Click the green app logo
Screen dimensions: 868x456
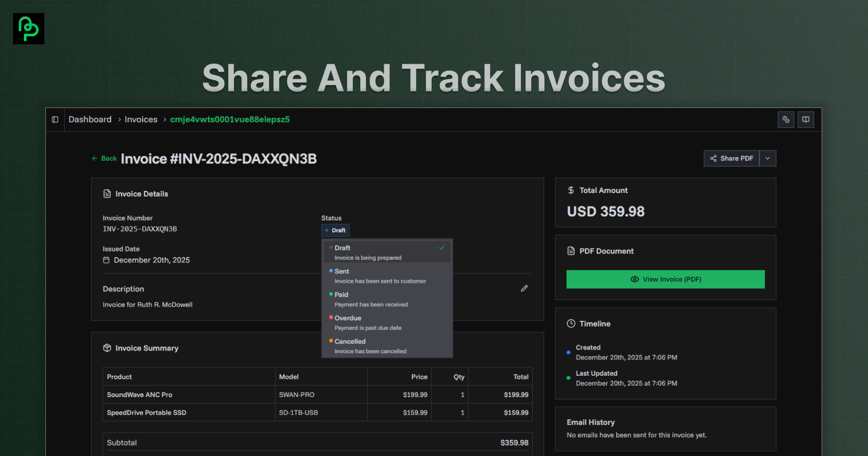click(x=29, y=29)
